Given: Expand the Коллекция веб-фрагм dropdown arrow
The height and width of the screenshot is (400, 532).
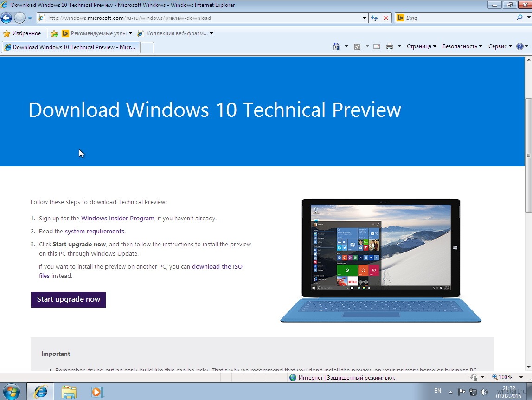Looking at the screenshot, I should [x=212, y=33].
